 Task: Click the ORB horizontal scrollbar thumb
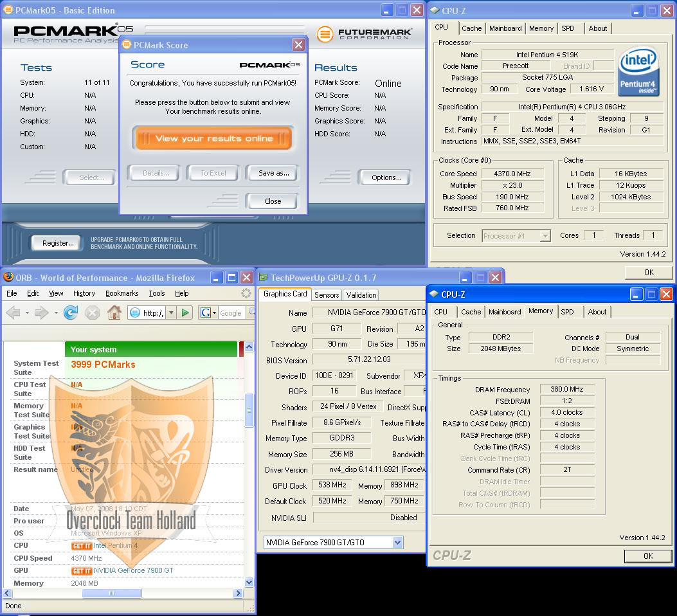(x=111, y=593)
